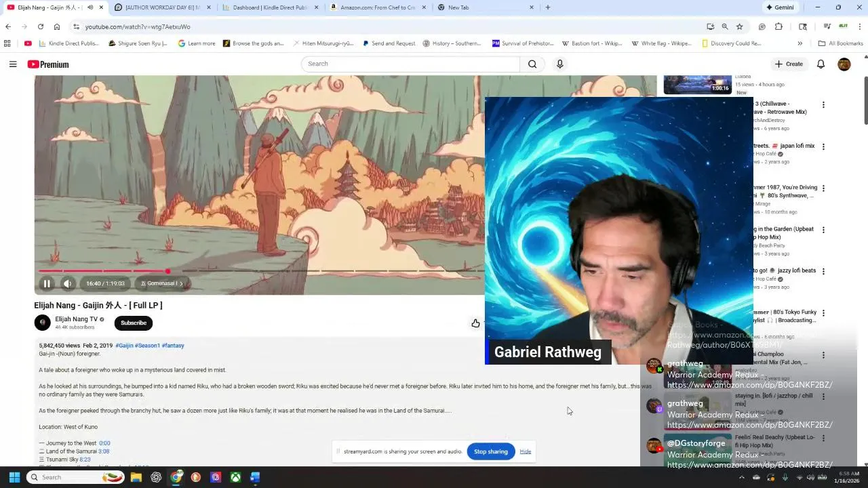Pause the video with the pause button
This screenshot has height=488, width=868.
[x=47, y=283]
